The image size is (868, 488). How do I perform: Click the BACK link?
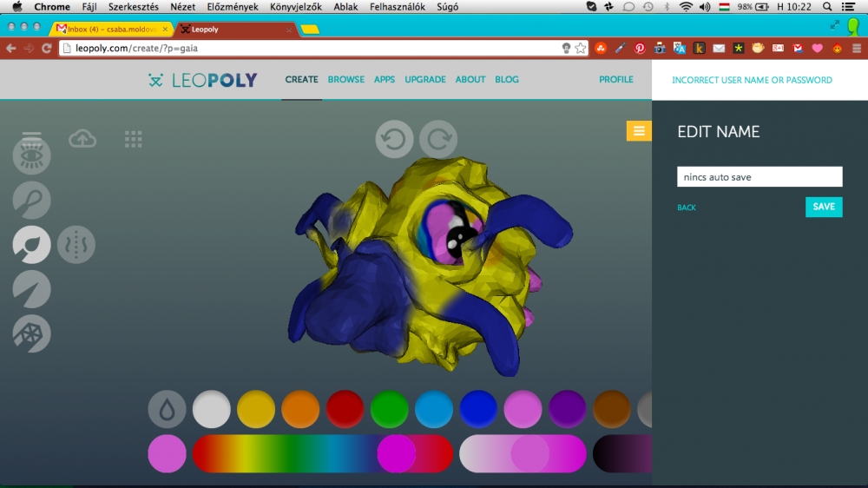[687, 208]
